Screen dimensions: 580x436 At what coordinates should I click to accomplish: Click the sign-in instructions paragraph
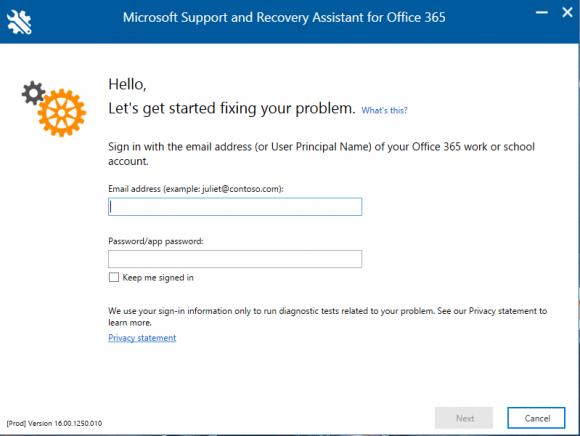321,154
